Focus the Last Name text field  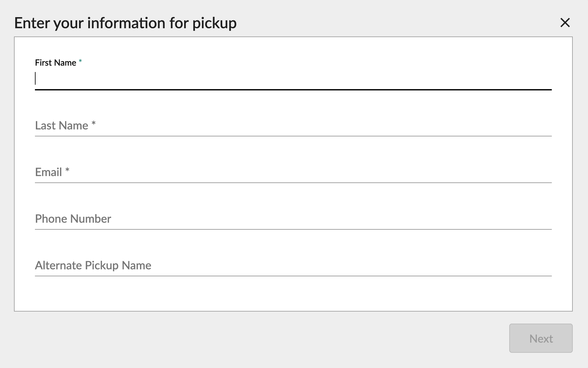coord(293,126)
